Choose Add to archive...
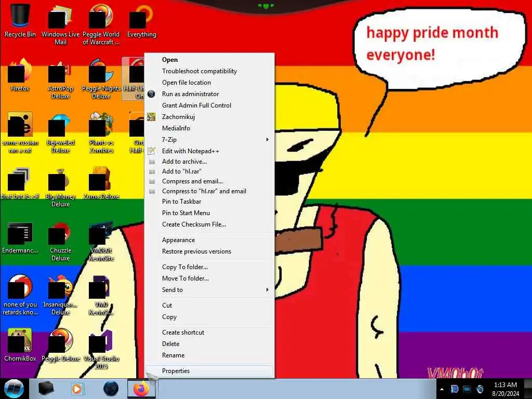Image resolution: width=532 pixels, height=399 pixels. pos(209,162)
